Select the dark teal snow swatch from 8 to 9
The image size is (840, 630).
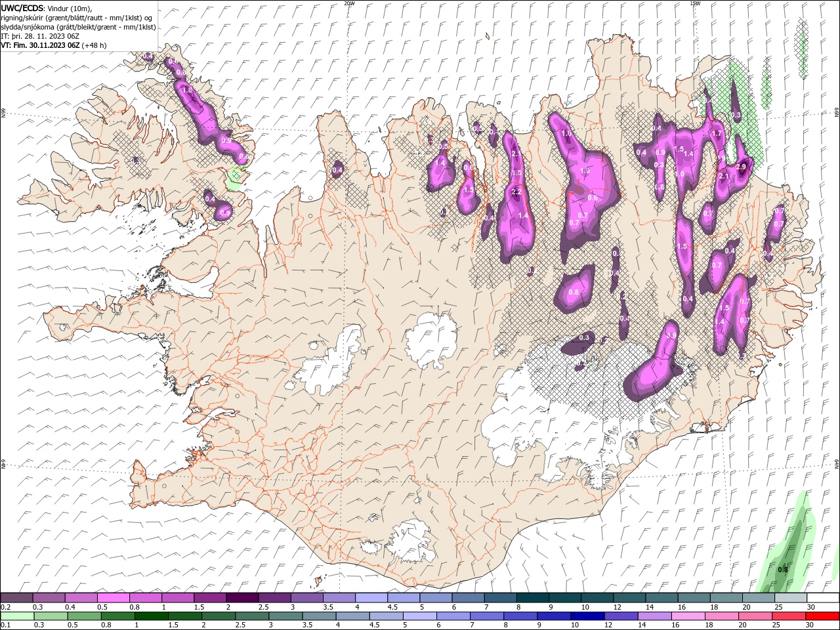[532, 598]
